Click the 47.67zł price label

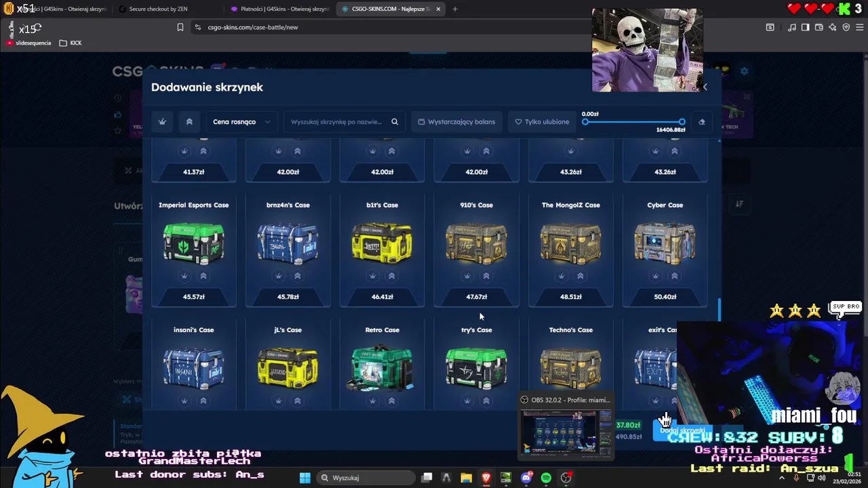[x=477, y=297]
